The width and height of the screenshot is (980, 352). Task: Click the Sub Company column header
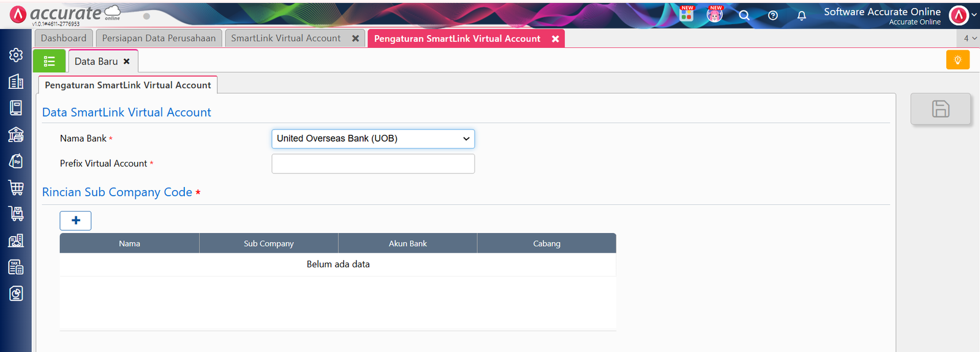(269, 243)
